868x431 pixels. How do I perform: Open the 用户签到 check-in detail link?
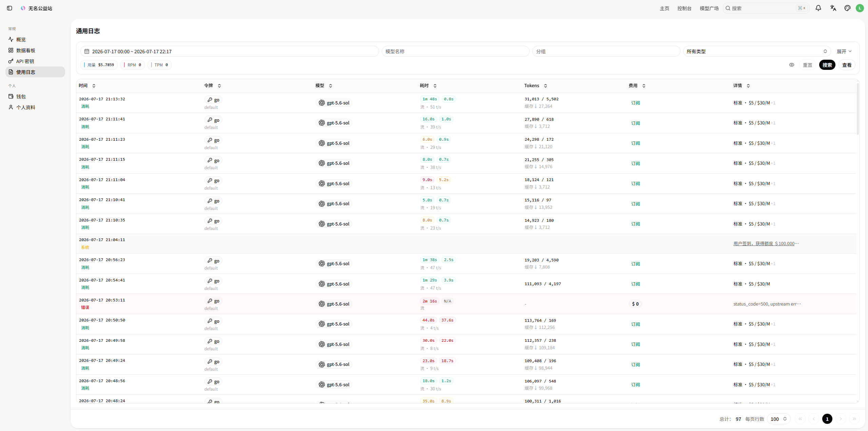(766, 243)
